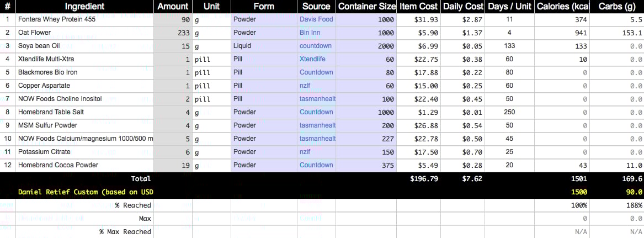Screen dimensions: 644x238
Task: Click the Pill form cell for Xtendlife Multi-Xtra
Action: (264, 59)
